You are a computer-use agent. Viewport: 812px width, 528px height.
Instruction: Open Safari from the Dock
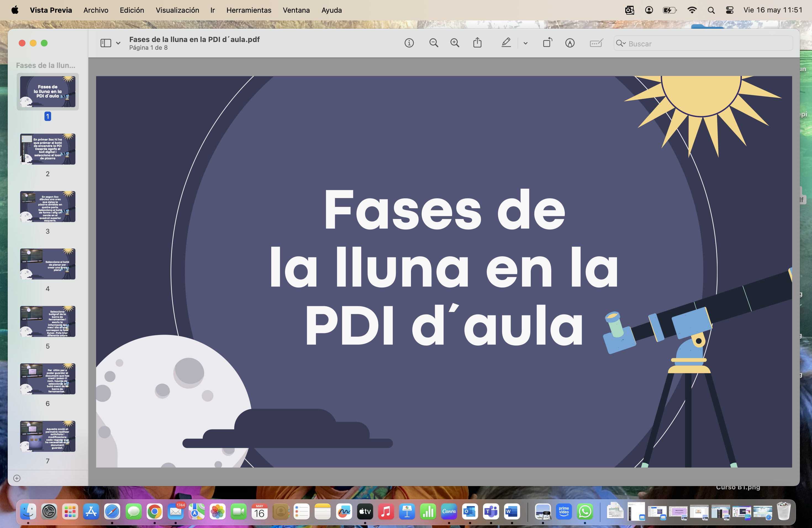(x=112, y=512)
